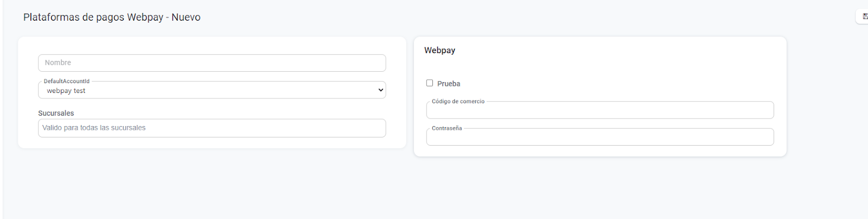
Task: Click the DefaultAccountId floating label
Action: 67,81
